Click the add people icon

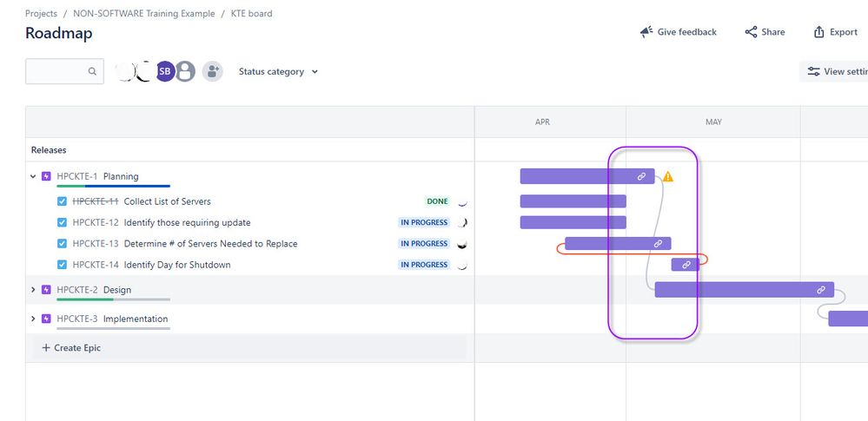[212, 71]
